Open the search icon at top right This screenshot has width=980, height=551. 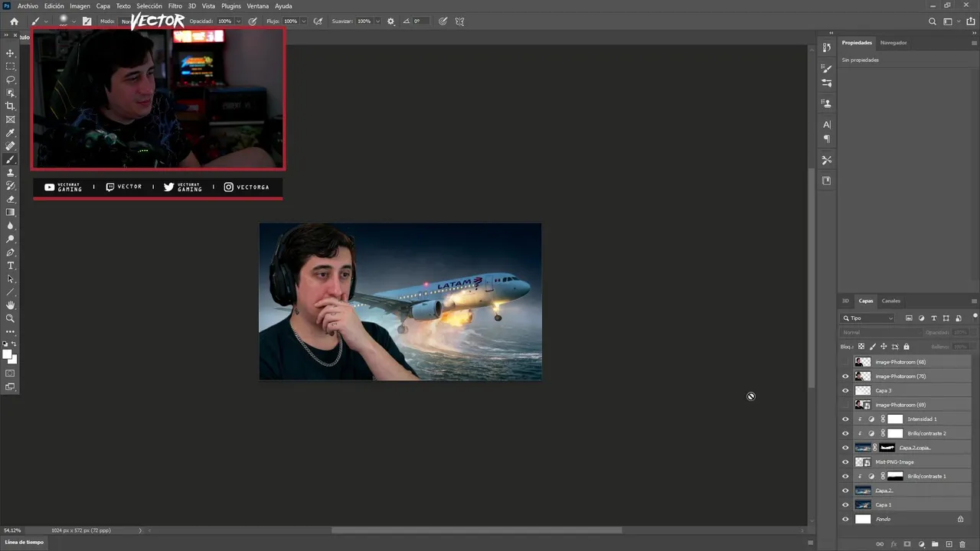pyautogui.click(x=932, y=21)
